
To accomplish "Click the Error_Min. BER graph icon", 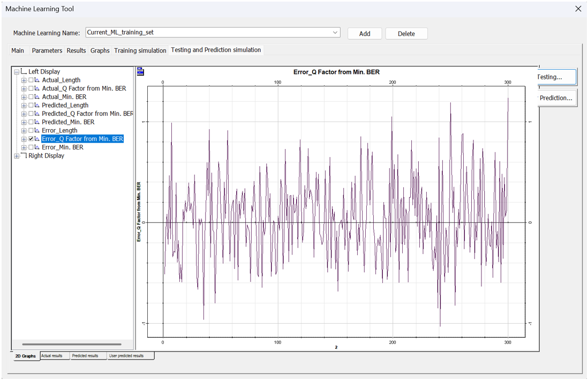I will [37, 147].
